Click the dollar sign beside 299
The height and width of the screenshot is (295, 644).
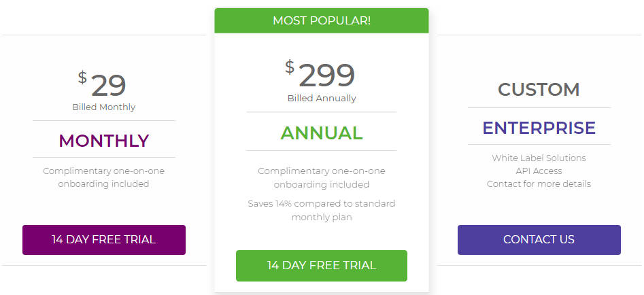[290, 67]
